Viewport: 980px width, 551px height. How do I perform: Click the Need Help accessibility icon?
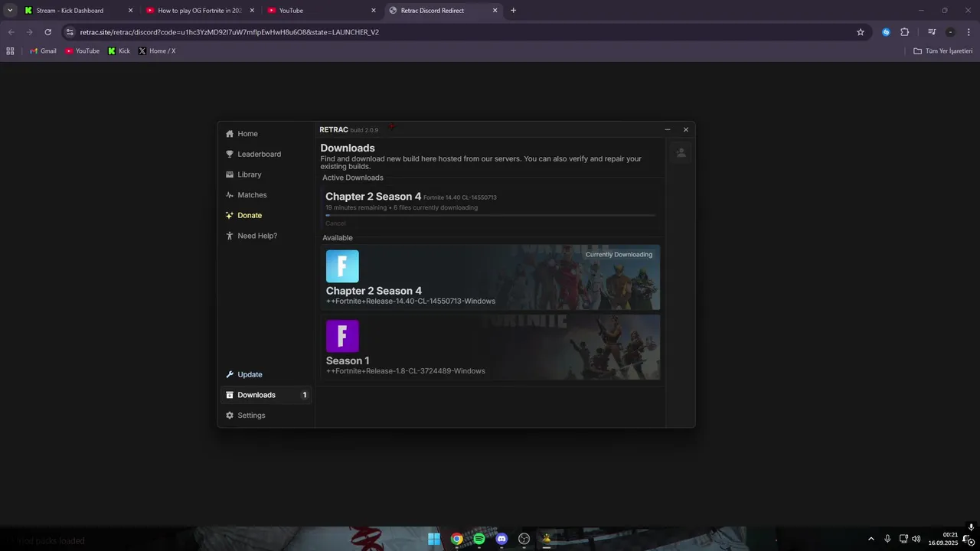(x=230, y=236)
